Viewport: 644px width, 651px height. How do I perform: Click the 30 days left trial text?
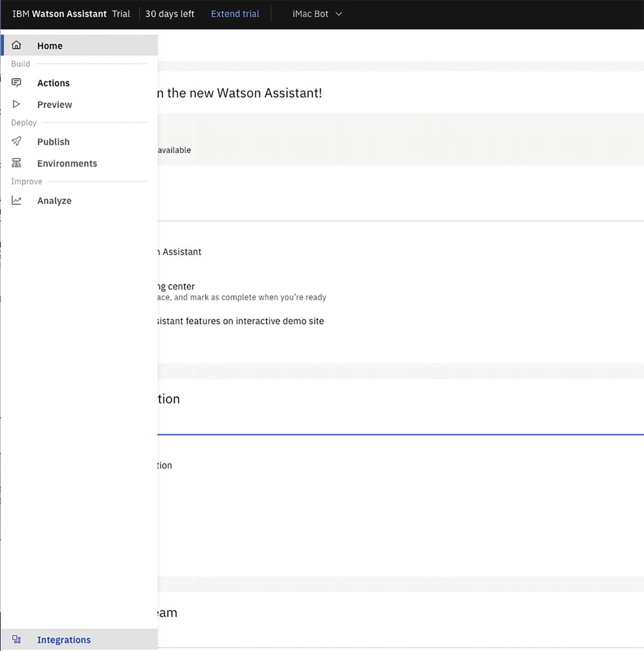[169, 14]
